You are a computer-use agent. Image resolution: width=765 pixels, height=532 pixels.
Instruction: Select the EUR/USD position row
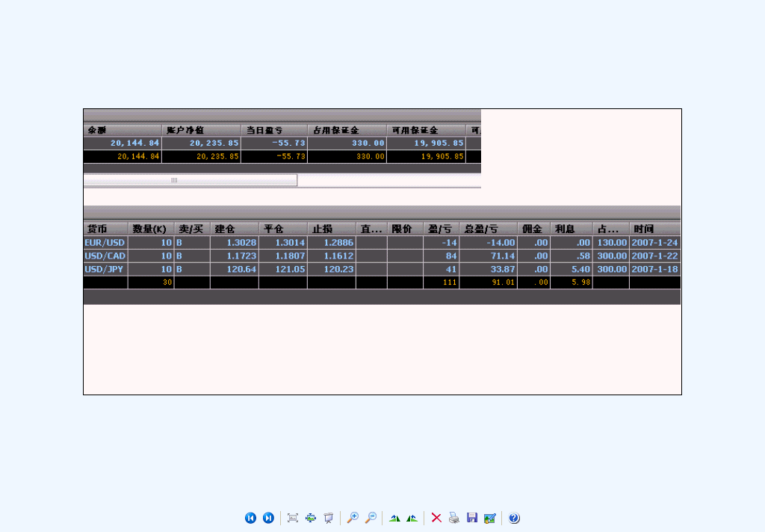105,243
